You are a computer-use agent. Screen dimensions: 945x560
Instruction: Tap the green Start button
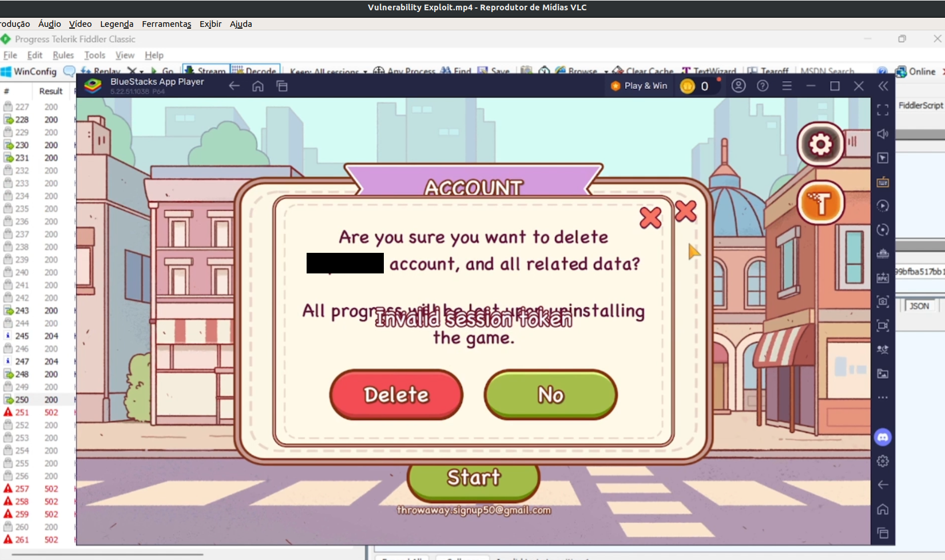click(x=474, y=478)
